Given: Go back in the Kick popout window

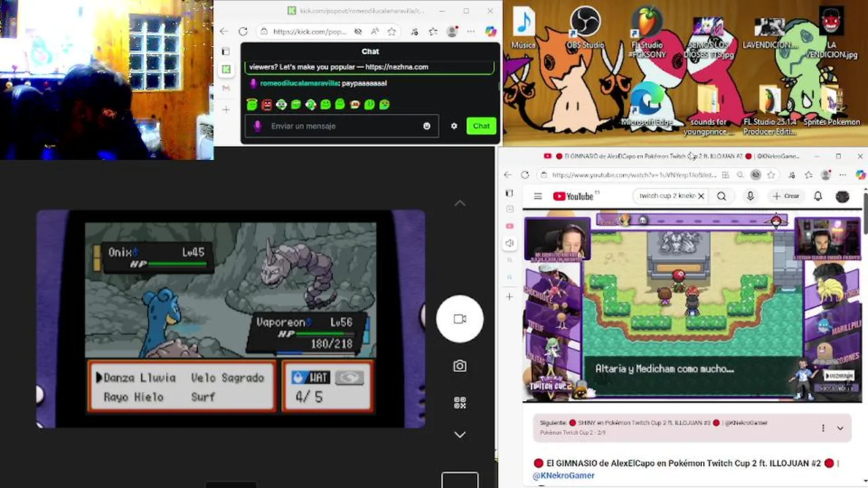Looking at the screenshot, I should tap(224, 31).
